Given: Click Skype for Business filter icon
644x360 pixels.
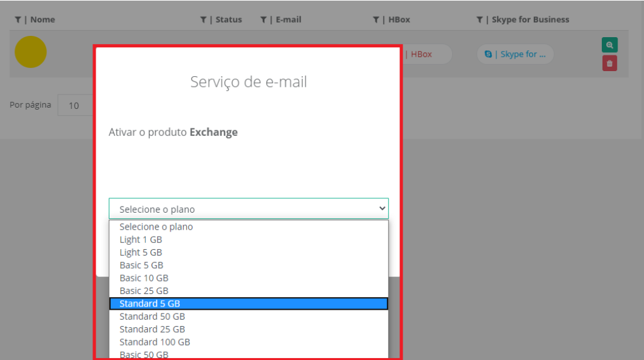Looking at the screenshot, I should click(479, 20).
